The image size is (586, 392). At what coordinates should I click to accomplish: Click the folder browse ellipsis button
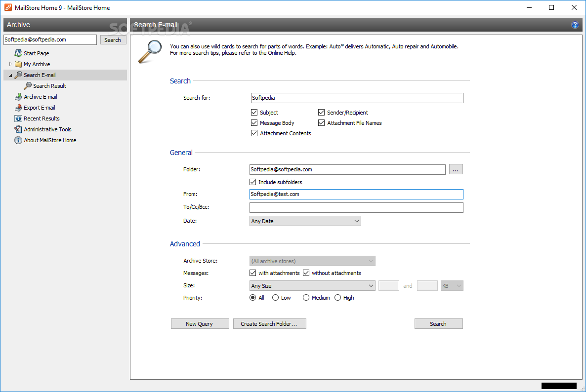456,169
